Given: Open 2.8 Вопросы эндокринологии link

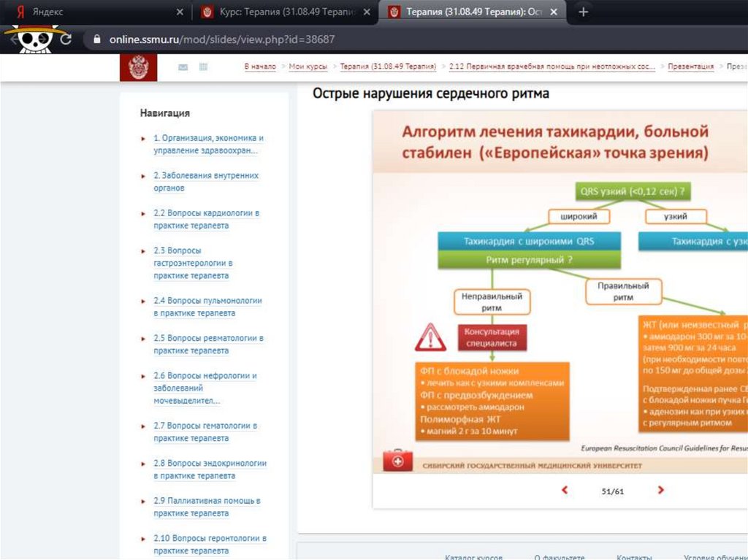Looking at the screenshot, I should pyautogui.click(x=210, y=469).
